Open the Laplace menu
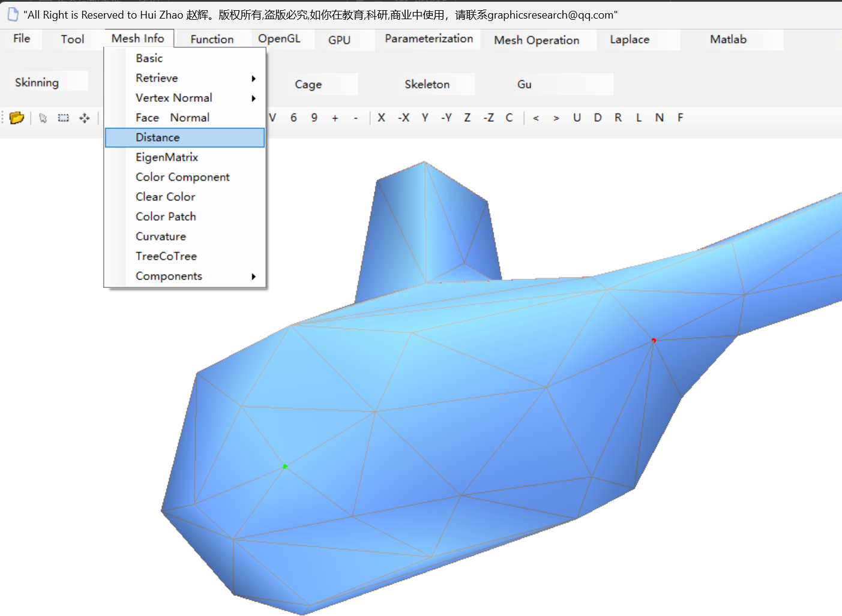Screen dimensions: 842x616 click(x=630, y=40)
